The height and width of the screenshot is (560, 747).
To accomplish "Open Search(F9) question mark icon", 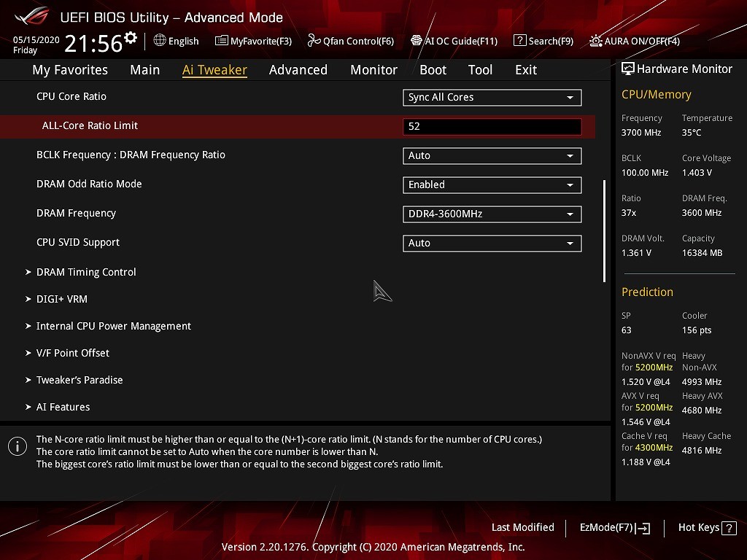I will point(519,41).
